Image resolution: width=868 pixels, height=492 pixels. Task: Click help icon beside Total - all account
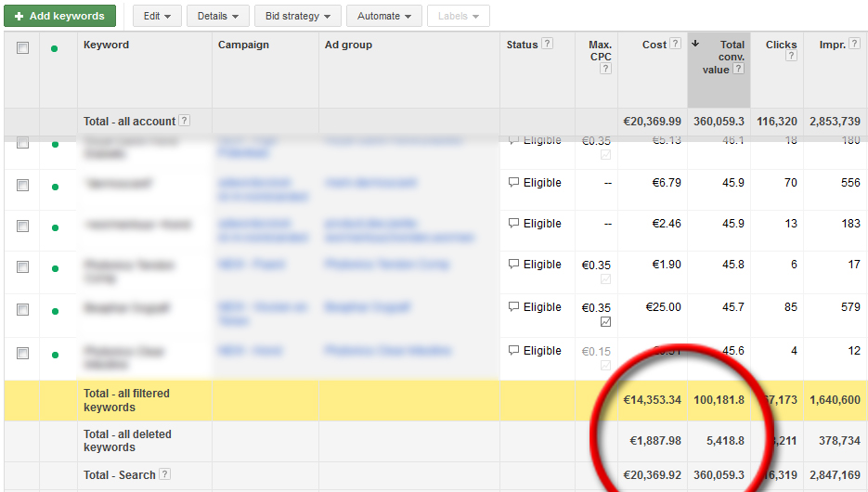tap(184, 121)
